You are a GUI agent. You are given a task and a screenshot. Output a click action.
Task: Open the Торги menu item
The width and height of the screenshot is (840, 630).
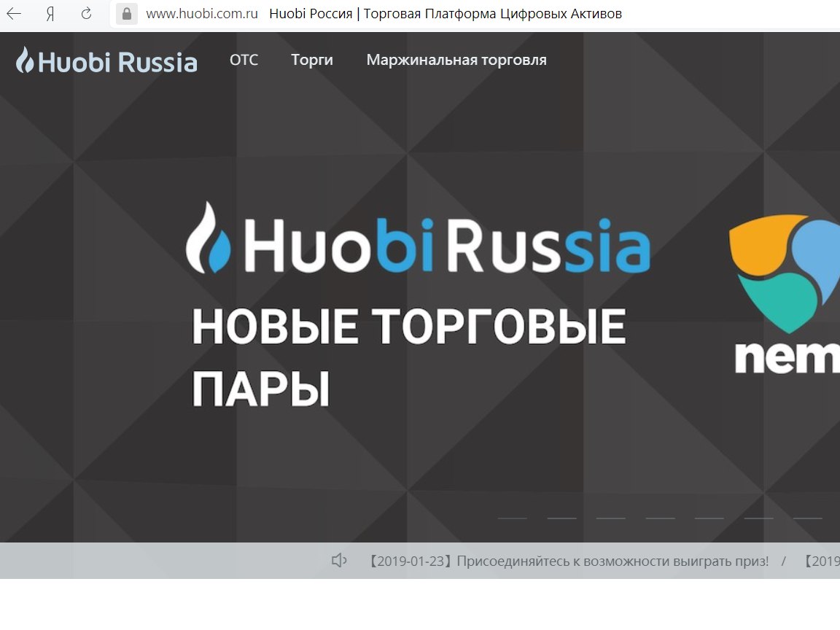312,60
